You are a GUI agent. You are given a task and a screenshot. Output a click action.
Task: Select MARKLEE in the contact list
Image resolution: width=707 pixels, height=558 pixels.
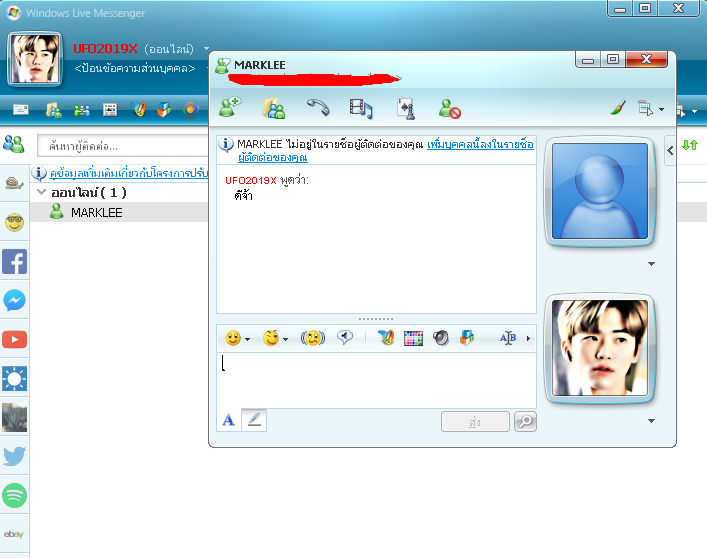click(x=119, y=212)
